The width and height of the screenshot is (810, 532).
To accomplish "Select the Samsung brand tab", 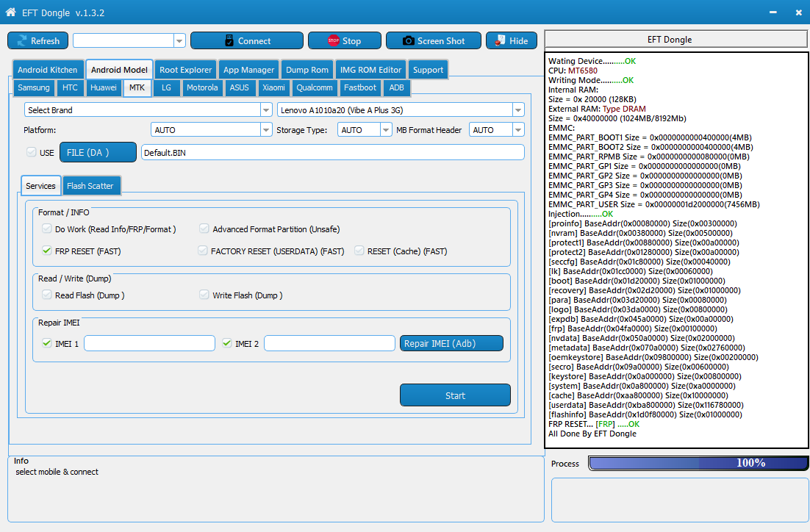I will point(34,87).
